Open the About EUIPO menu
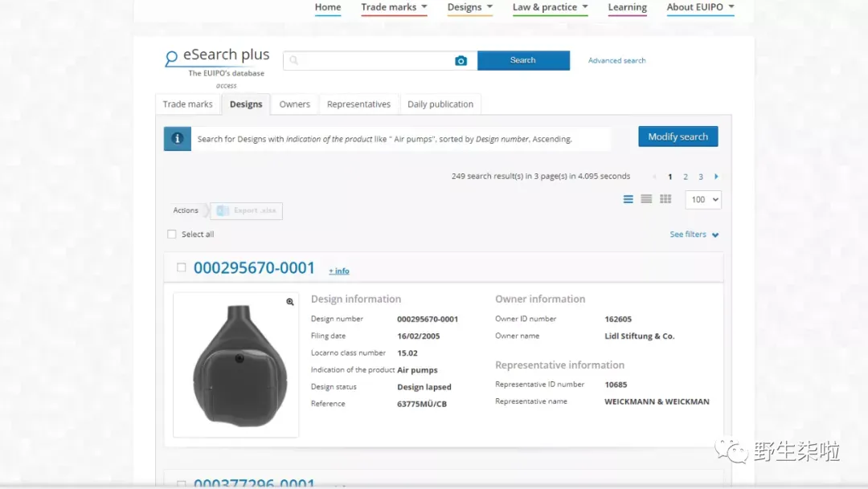Image resolution: width=868 pixels, height=489 pixels. (700, 7)
